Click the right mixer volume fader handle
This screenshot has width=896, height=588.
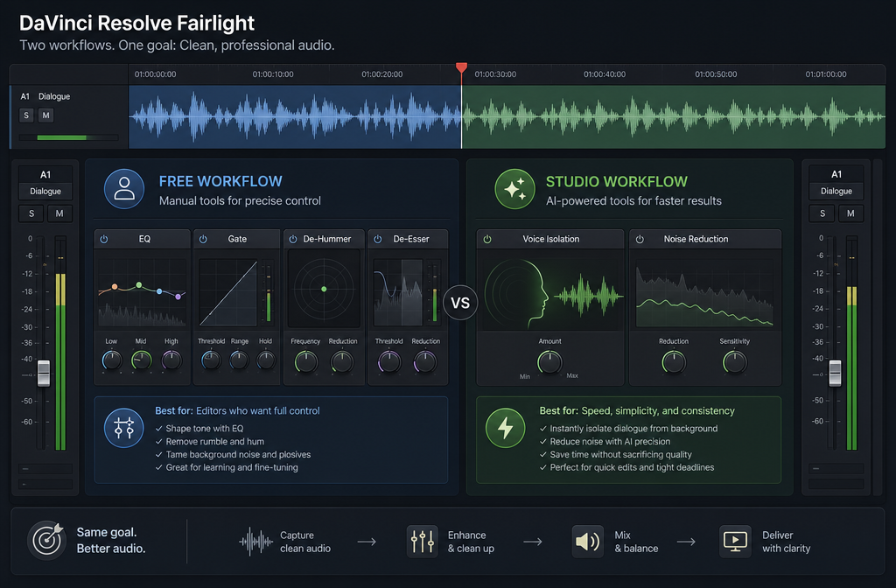tap(835, 373)
